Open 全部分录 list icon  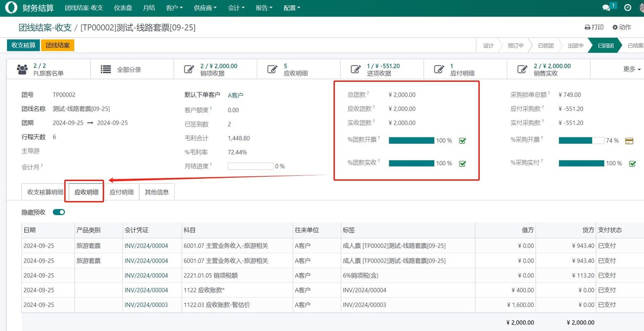106,69
